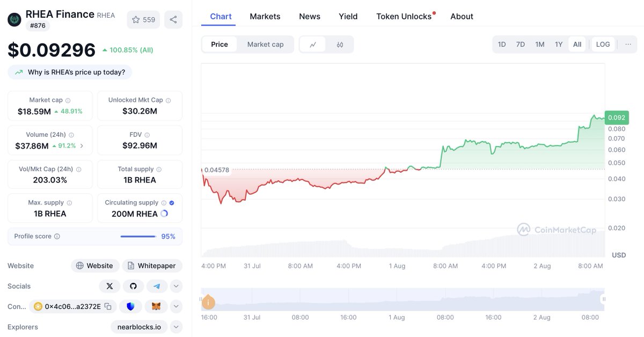
Task: Switch to the Markets tab
Action: click(265, 17)
